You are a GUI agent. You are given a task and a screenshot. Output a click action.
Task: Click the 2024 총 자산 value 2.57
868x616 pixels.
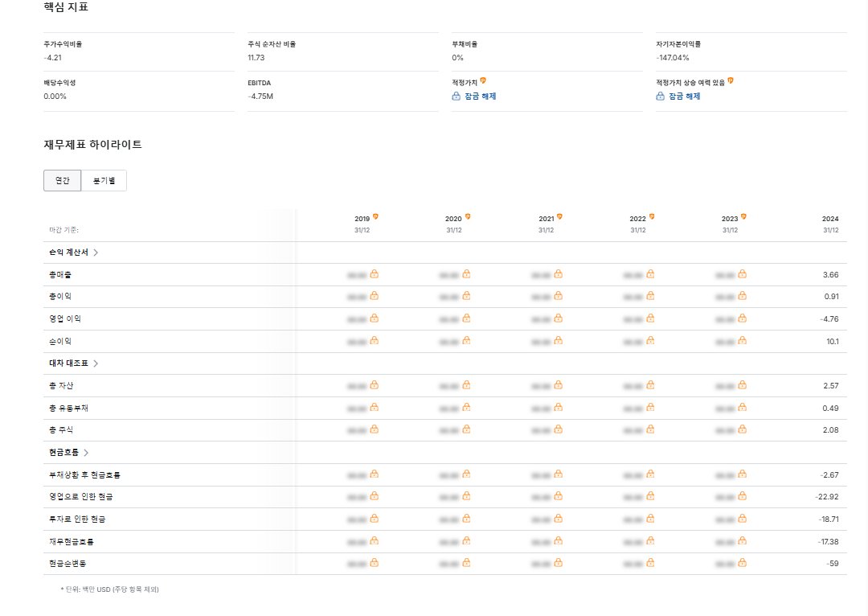tap(830, 385)
